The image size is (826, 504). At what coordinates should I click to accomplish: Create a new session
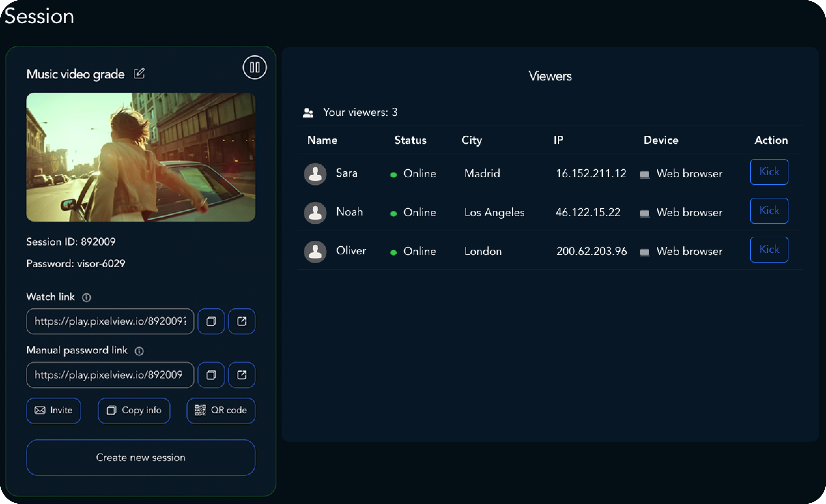point(141,458)
